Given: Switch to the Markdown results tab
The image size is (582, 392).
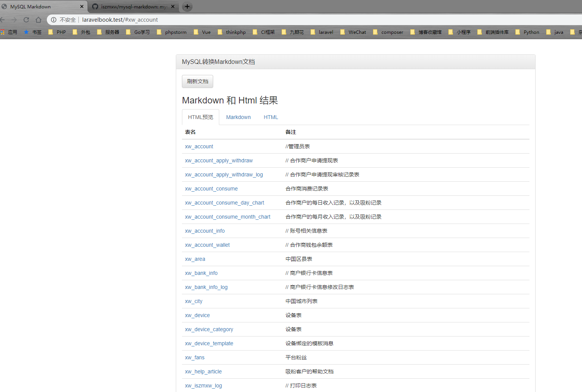Looking at the screenshot, I should point(238,117).
